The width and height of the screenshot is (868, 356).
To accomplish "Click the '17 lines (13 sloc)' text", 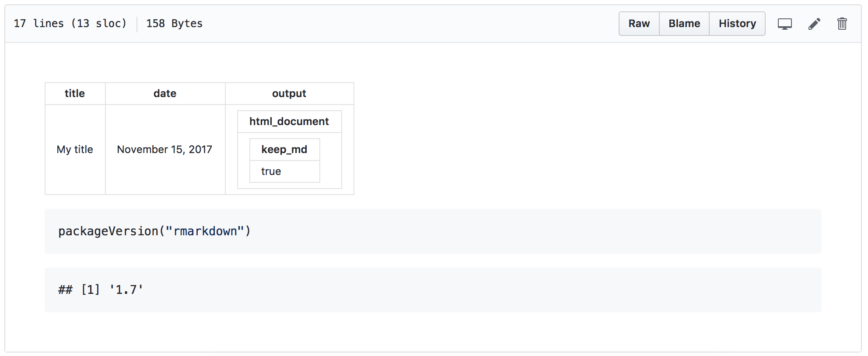I will coord(70,24).
